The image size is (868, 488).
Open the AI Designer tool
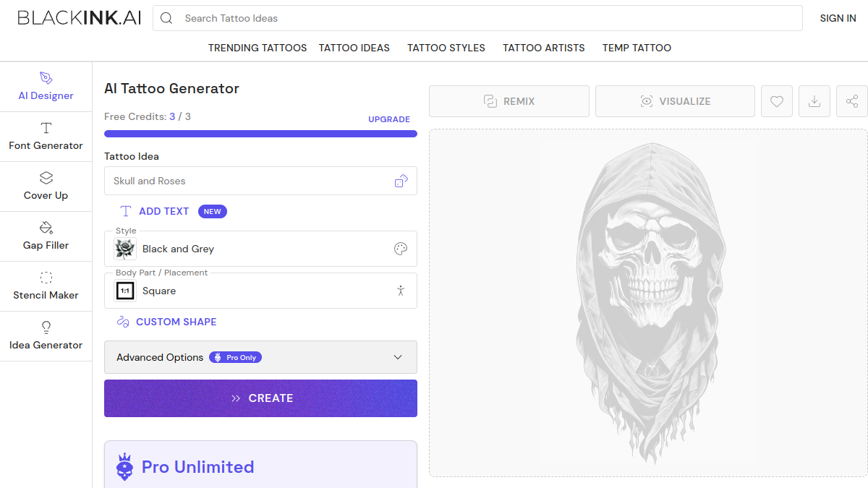point(46,87)
